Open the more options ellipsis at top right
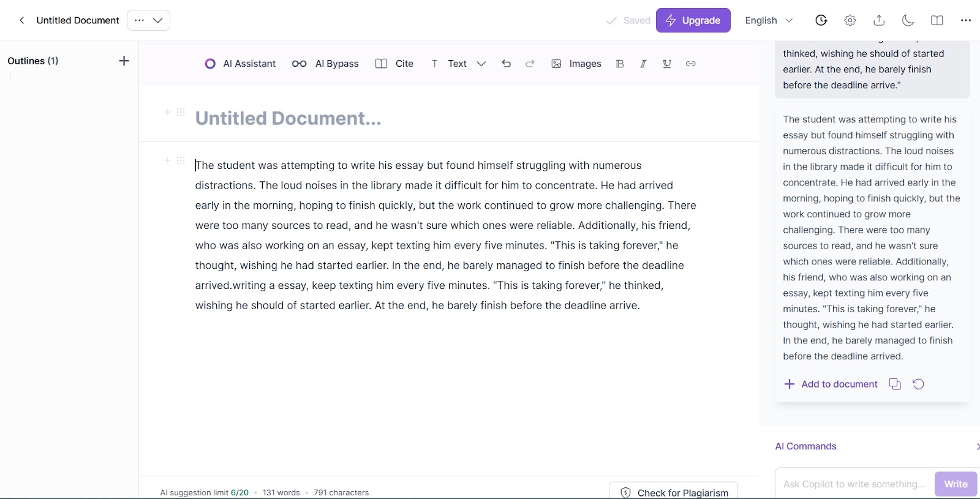 [966, 20]
